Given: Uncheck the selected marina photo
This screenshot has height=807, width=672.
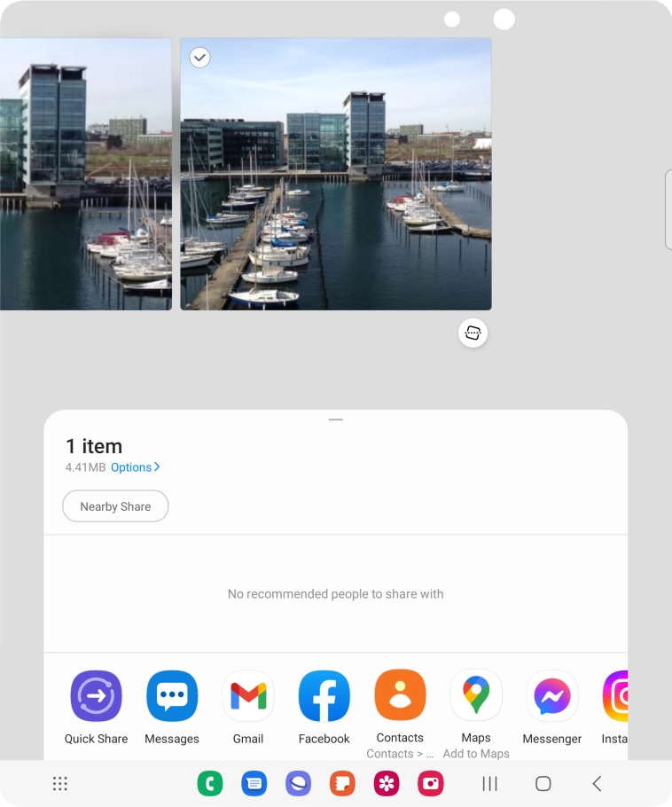Looking at the screenshot, I should [200, 58].
